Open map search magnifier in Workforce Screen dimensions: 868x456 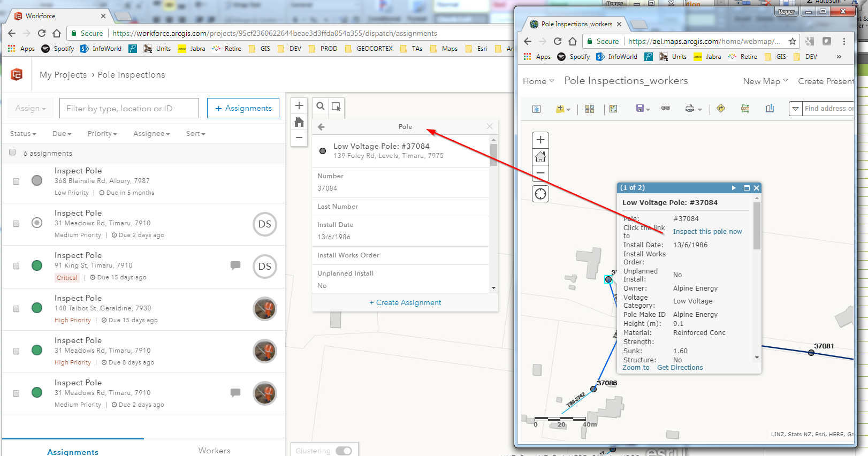point(320,106)
